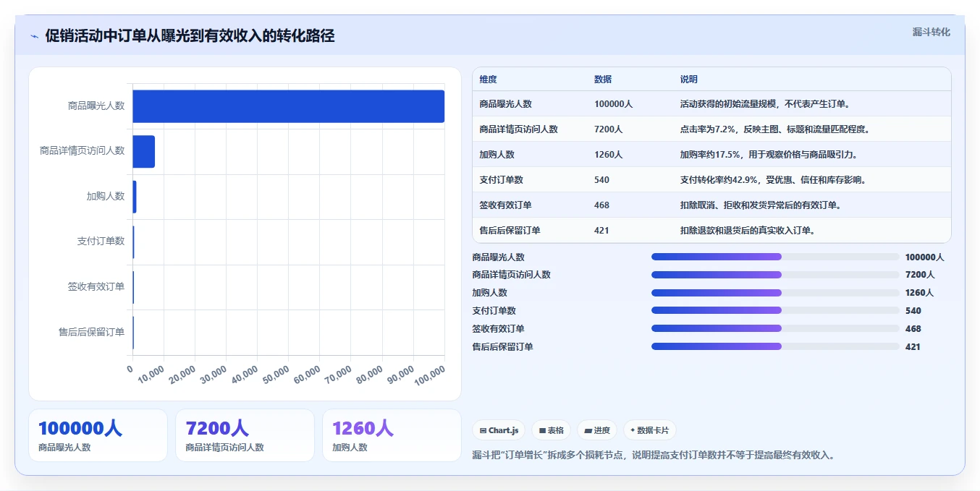Click the 540 value in the table
The image size is (980, 491).
point(601,180)
